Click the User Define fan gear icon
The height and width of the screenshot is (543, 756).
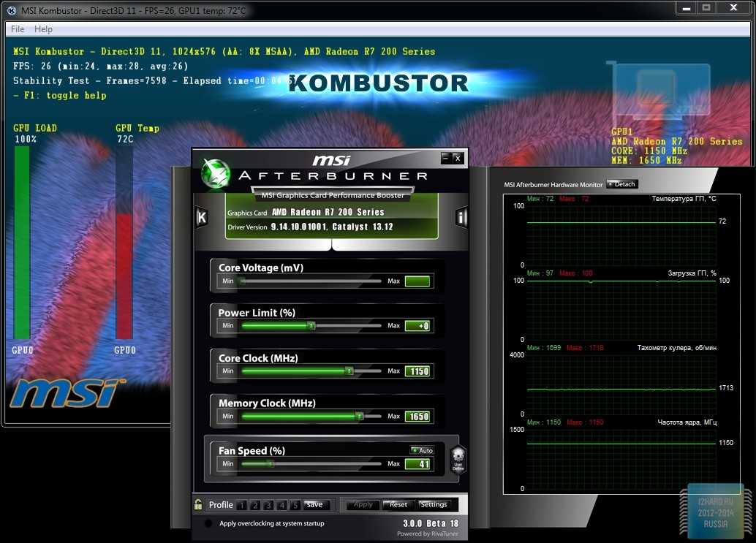458,461
